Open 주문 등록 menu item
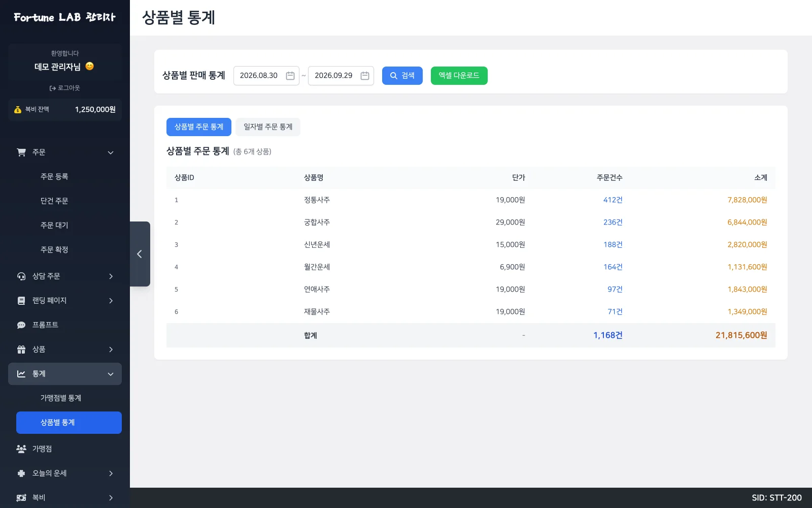812x508 pixels. [x=69, y=177]
